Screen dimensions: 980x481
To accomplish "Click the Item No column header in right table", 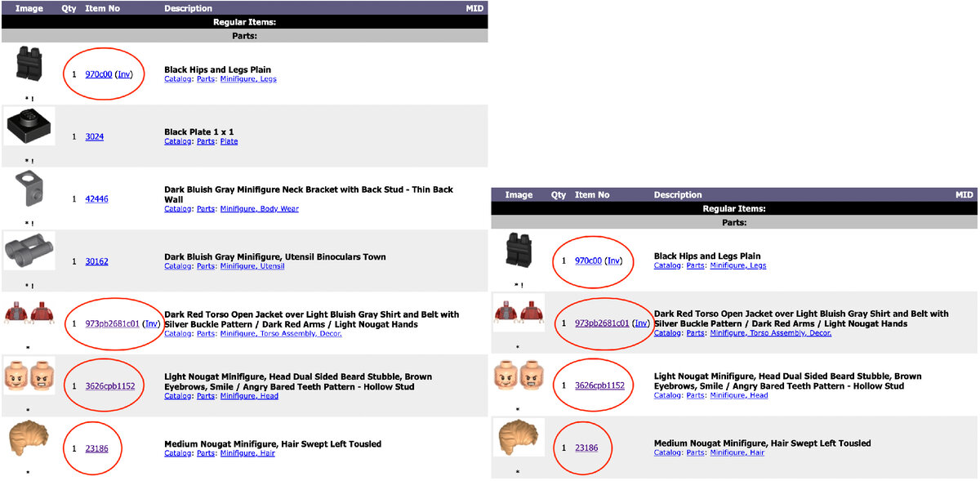I will [x=592, y=195].
